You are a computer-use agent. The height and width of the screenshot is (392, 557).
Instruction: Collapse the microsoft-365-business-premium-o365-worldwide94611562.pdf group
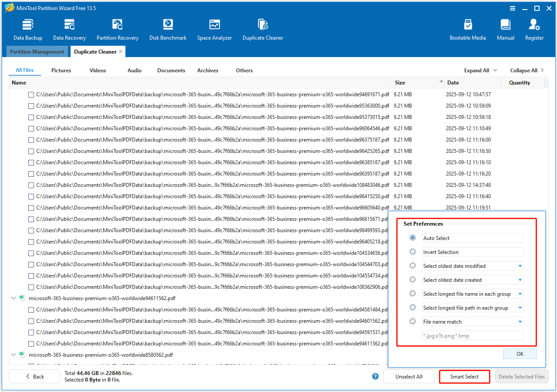[13, 297]
